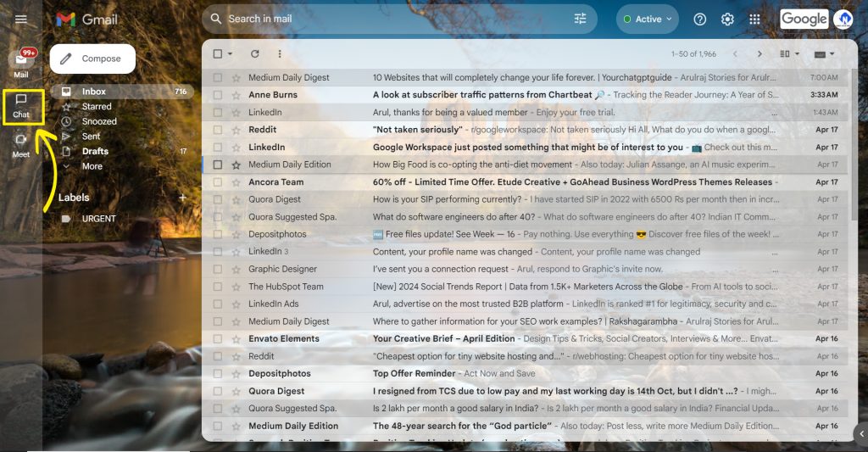This screenshot has width=868, height=452.
Task: Open the select-all dropdown arrow
Action: (230, 53)
